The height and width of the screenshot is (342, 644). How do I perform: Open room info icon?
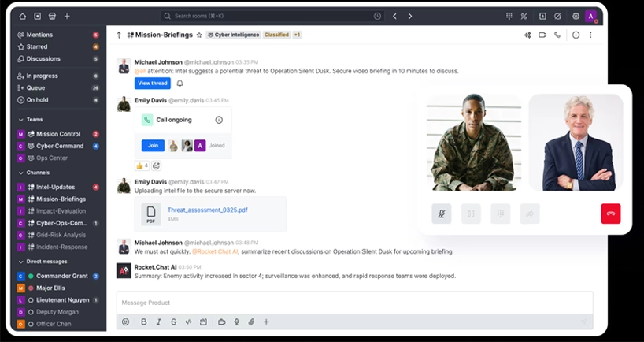pos(576,35)
